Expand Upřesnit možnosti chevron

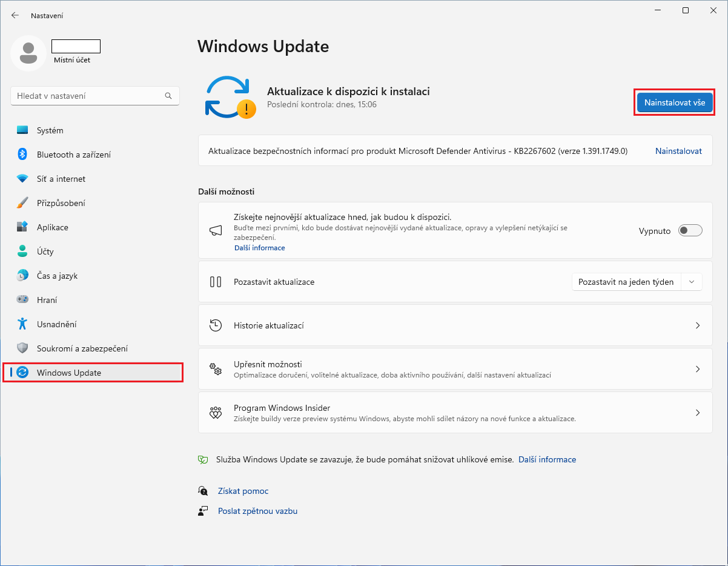tap(698, 369)
